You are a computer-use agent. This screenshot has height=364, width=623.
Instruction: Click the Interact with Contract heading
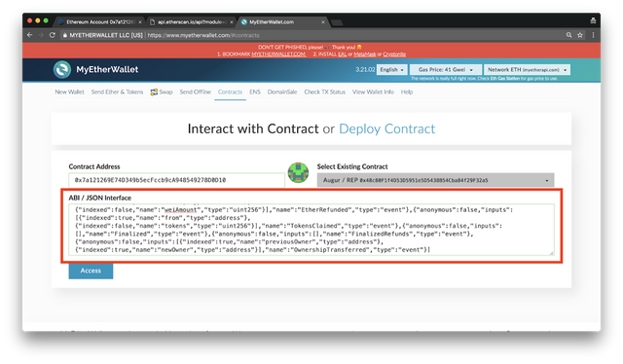pyautogui.click(x=253, y=128)
